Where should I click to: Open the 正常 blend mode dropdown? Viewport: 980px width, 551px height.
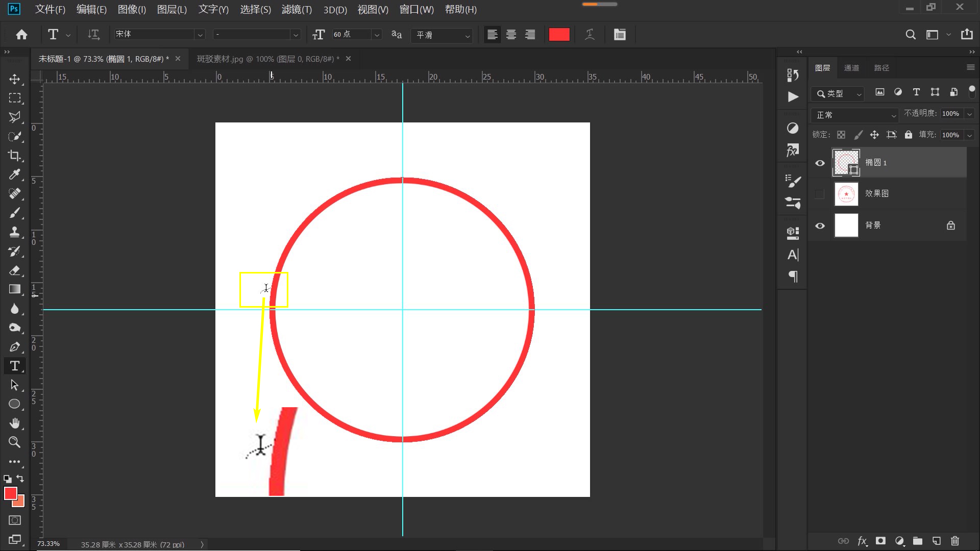coord(853,114)
